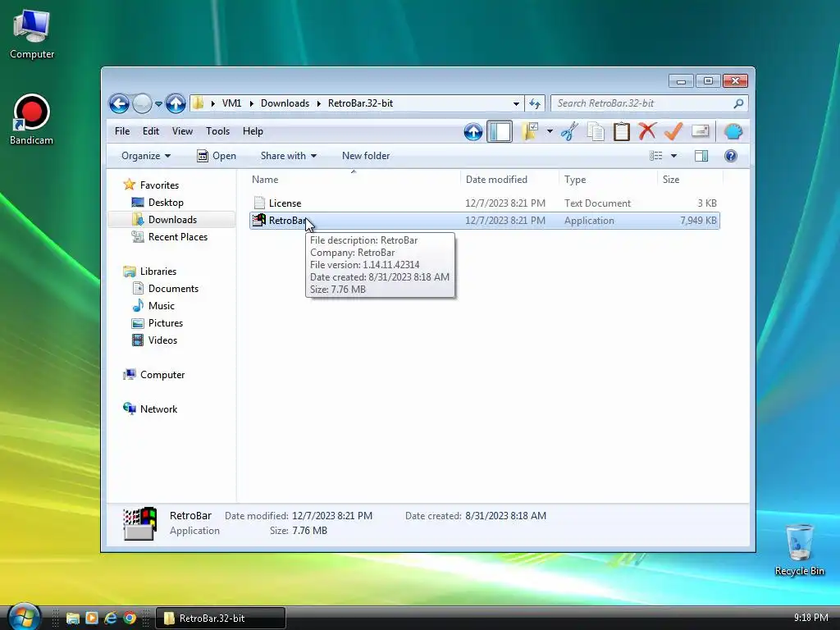
Task: Click the Bandicam desktop shortcut
Action: click(x=32, y=120)
